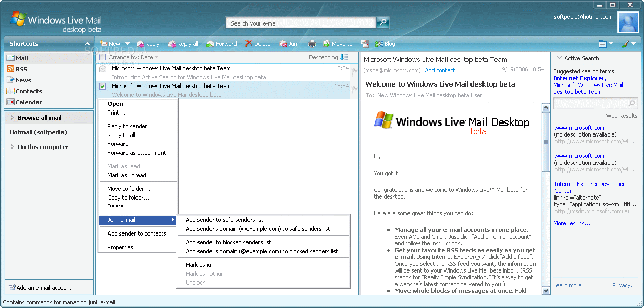Toggle checkbox of Welcome message
Viewport: 644px width, 308px height.
pos(103,86)
